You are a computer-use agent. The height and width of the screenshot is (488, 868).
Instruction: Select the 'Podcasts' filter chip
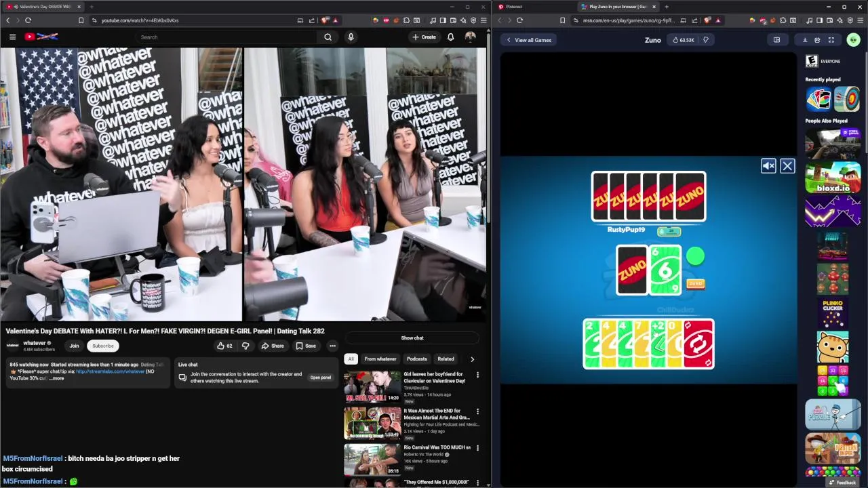(x=417, y=359)
